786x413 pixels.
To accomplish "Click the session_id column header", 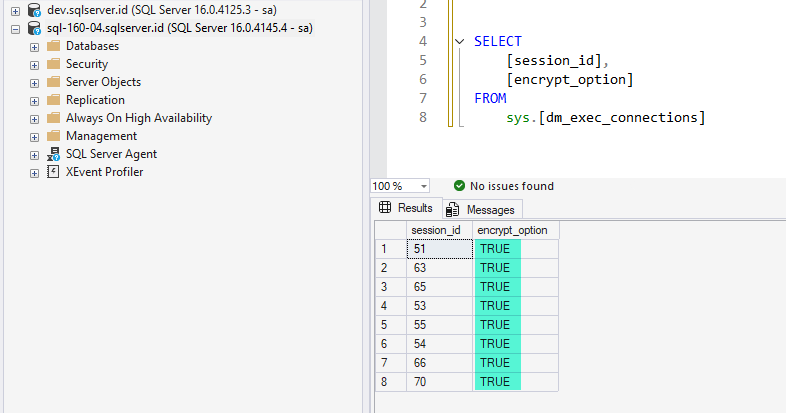I will pos(440,231).
